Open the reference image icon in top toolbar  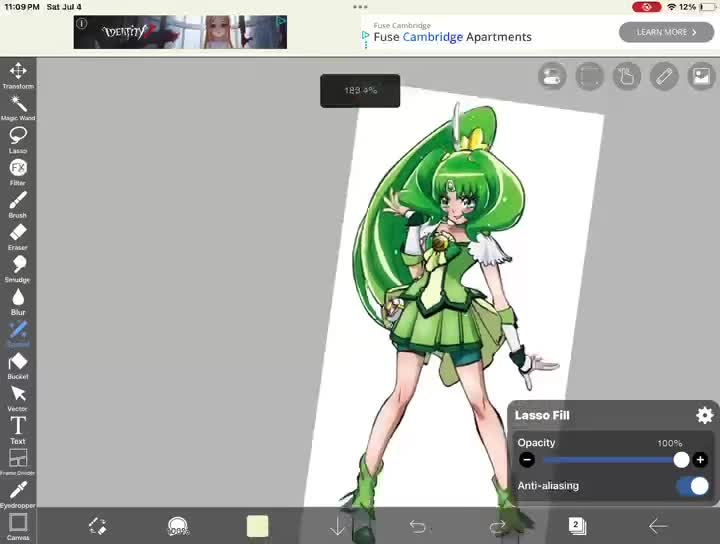pos(701,76)
